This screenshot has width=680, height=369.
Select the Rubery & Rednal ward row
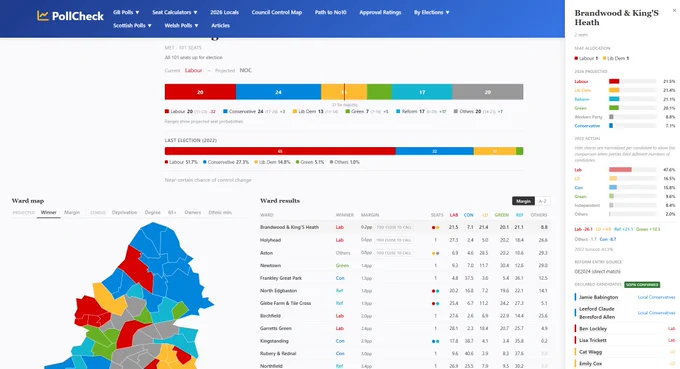click(405, 353)
